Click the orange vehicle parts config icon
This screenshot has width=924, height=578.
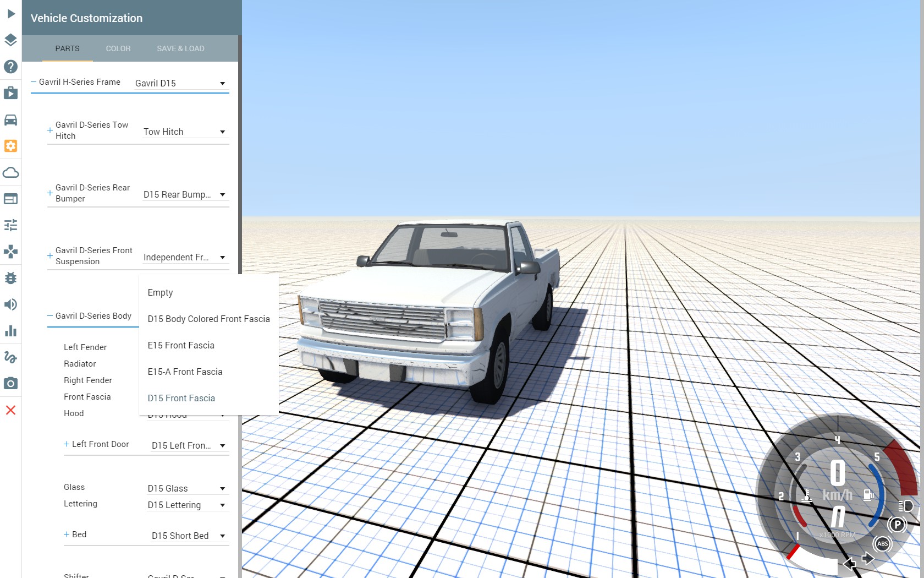coord(10,146)
